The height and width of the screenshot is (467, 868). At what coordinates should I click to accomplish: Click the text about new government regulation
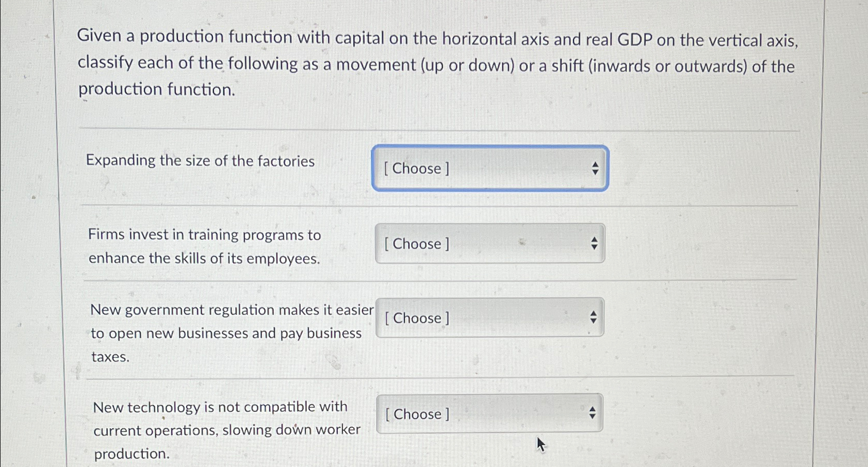[232, 309]
